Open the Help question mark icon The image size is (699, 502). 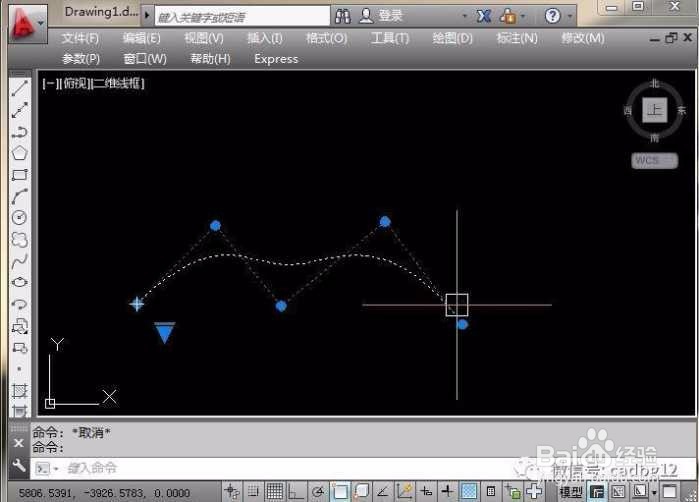553,16
